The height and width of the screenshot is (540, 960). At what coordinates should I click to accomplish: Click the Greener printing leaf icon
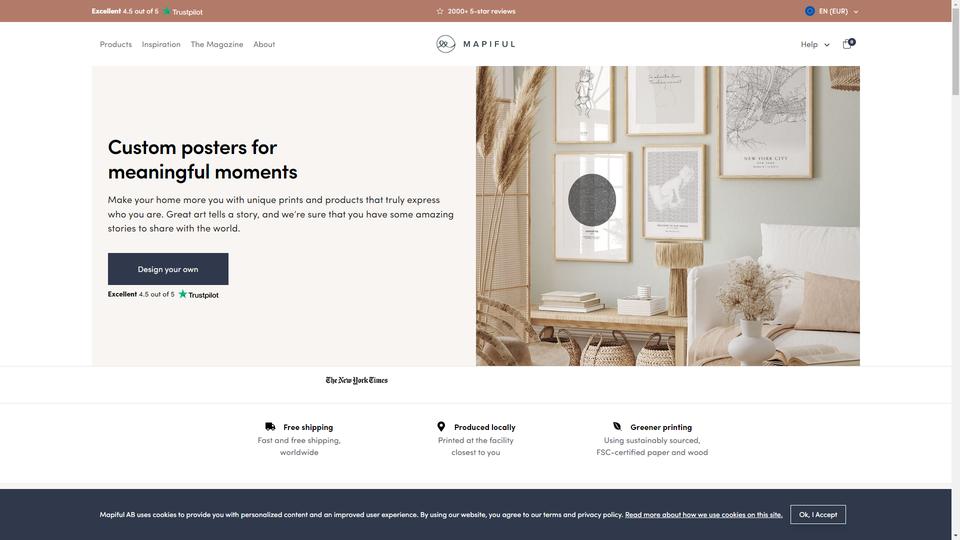point(617,426)
